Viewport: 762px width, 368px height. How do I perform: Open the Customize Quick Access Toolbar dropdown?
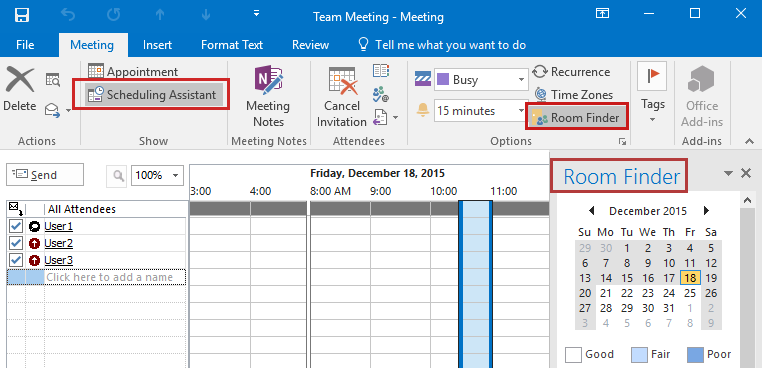(257, 14)
